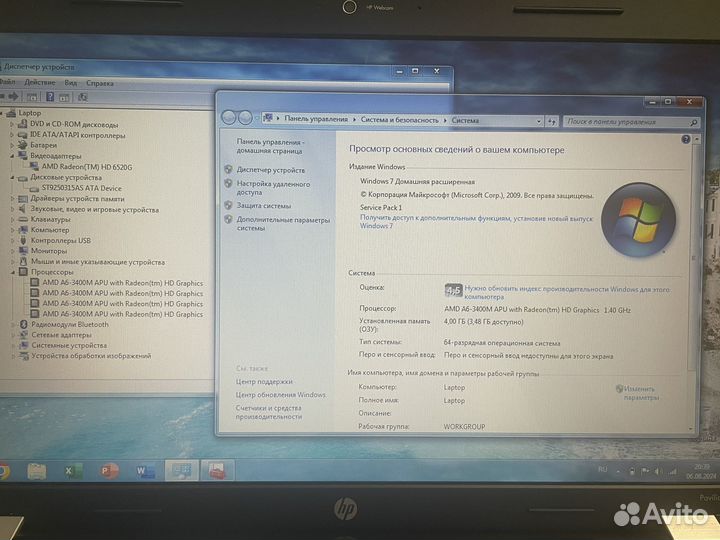This screenshot has height=540, width=720.
Task: Click the Контроллеры USB icon
Action: click(23, 241)
